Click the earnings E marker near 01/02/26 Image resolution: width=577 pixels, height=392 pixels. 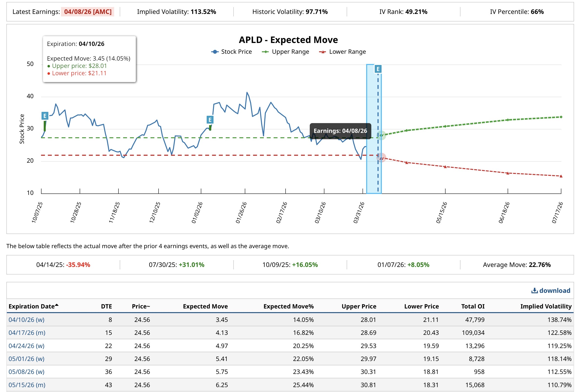pos(210,120)
